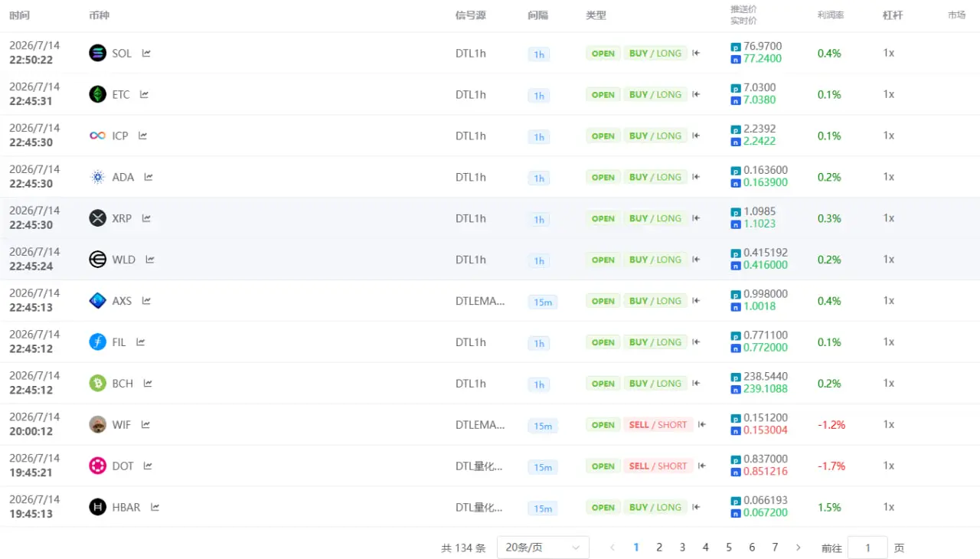Click the BUY / LONG tag for HBAR
This screenshot has height=559, width=980.
click(655, 507)
